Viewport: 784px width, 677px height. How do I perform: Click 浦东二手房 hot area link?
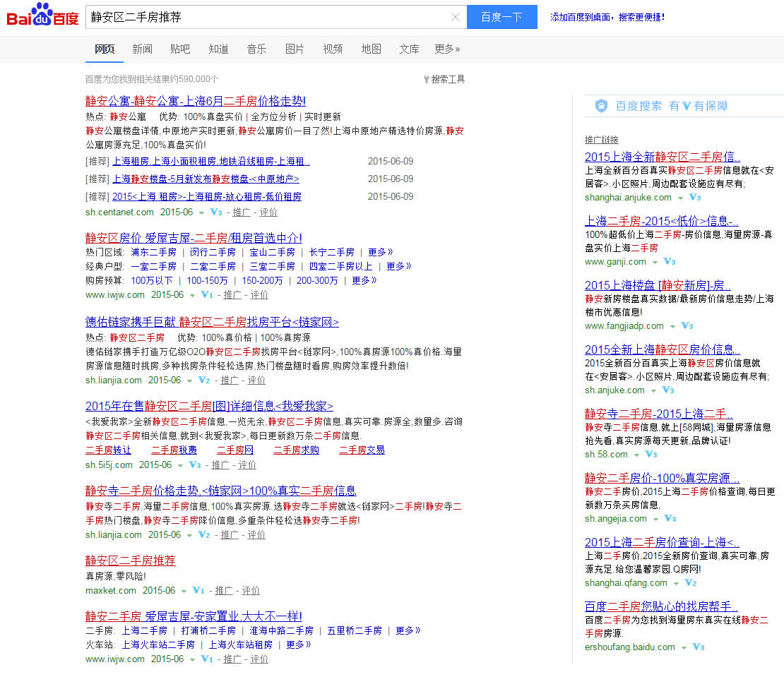point(153,252)
